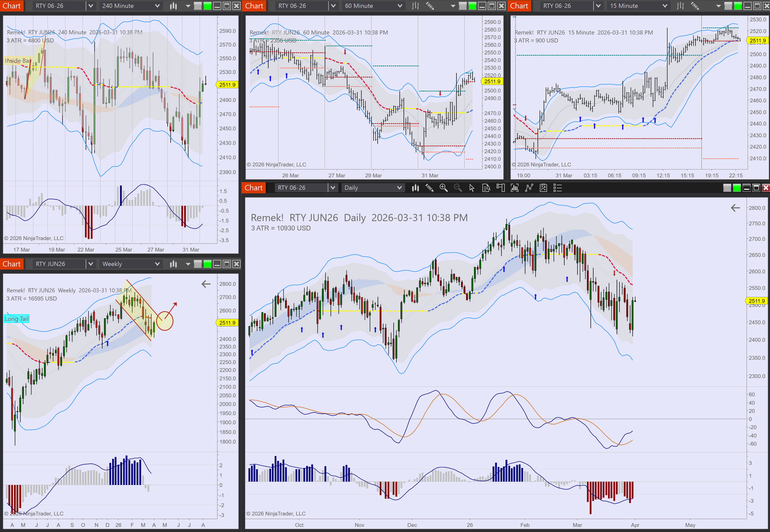Open Indicators dialog icon on Daily chart
The image size is (770, 532).
click(529, 188)
